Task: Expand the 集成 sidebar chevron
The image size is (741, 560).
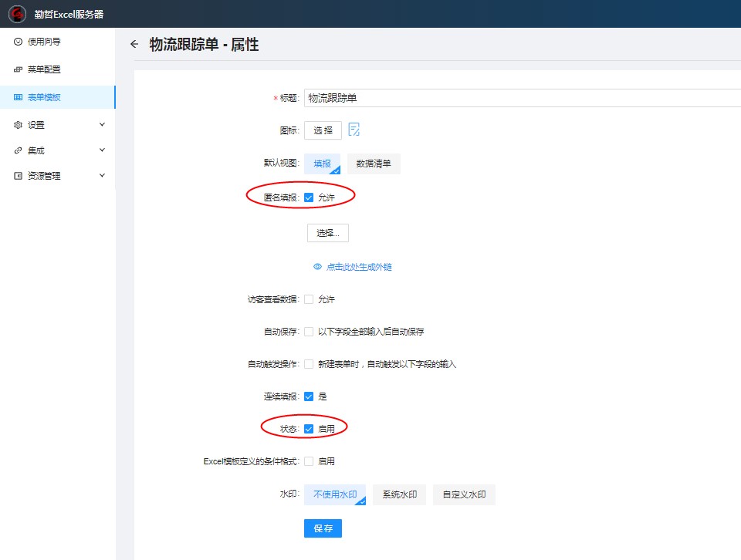Action: (102, 150)
